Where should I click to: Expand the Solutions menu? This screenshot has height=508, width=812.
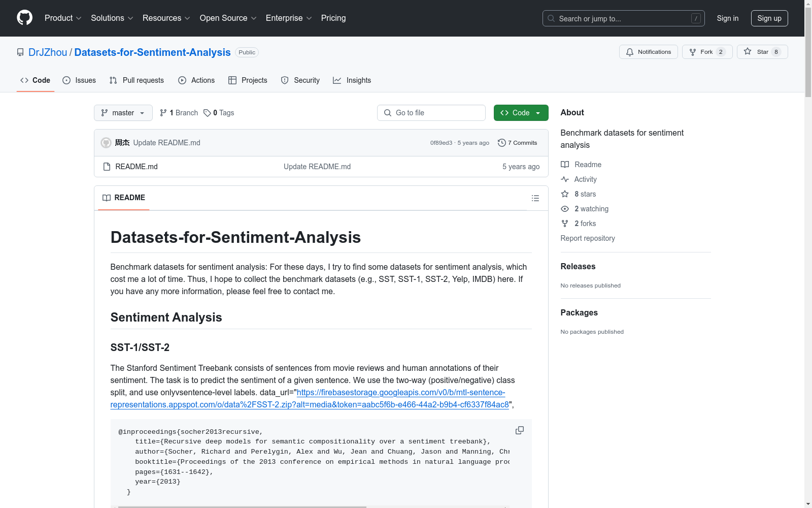[x=112, y=18]
